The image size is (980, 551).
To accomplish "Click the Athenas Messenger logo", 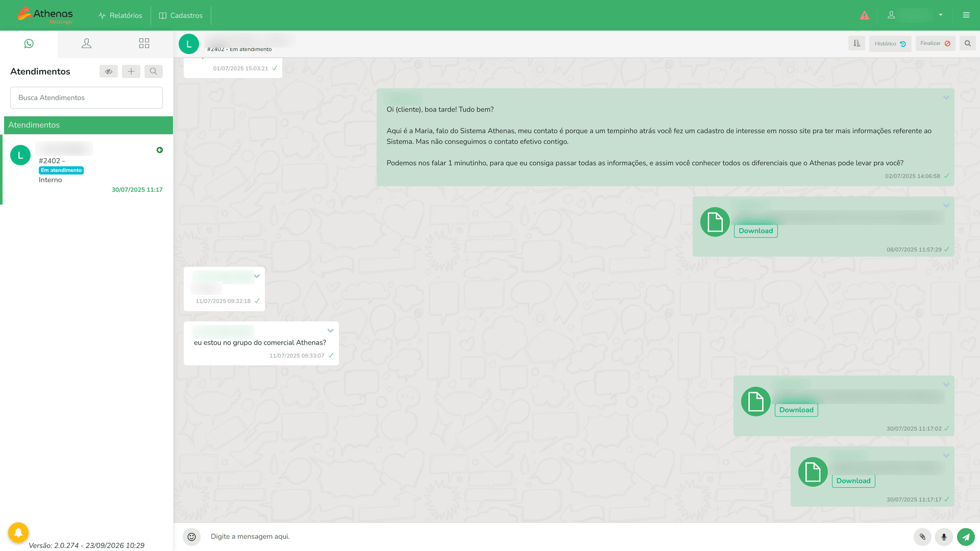I will tap(45, 15).
